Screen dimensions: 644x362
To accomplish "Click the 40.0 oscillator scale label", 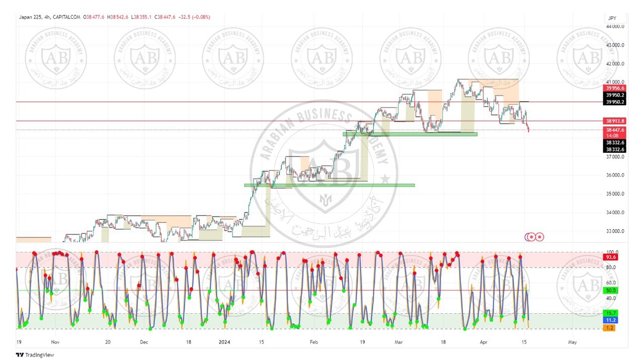I will [x=611, y=298].
